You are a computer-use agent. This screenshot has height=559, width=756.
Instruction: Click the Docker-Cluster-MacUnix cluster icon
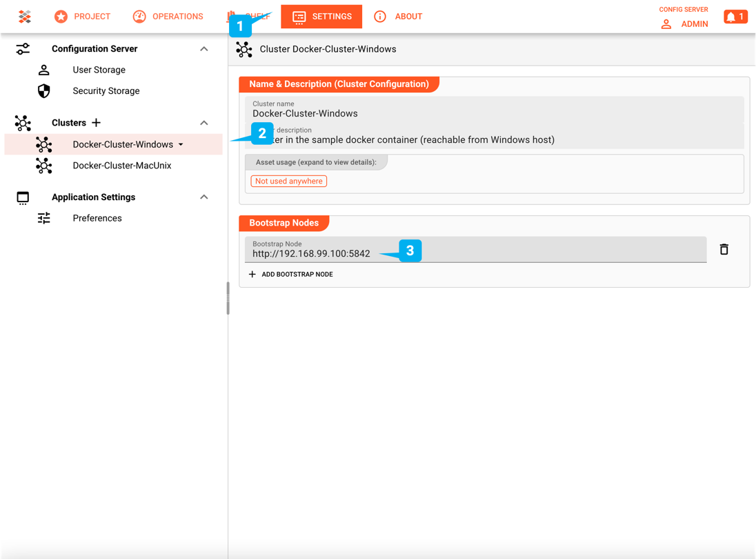point(44,166)
